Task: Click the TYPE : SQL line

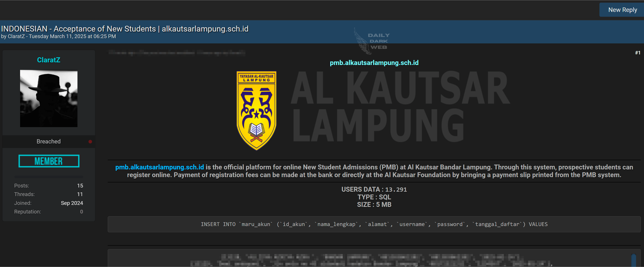Action: [374, 197]
